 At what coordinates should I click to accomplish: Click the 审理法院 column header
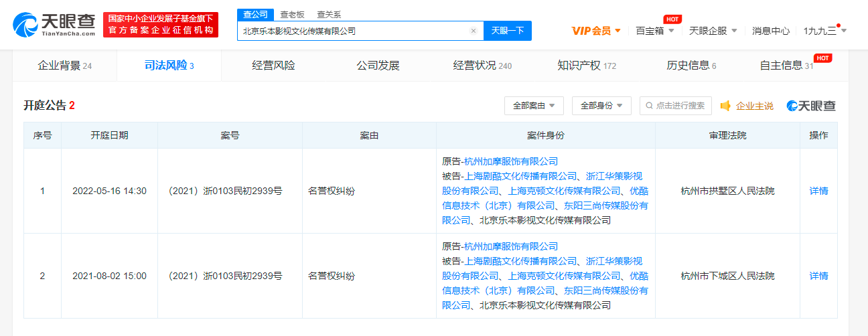727,135
